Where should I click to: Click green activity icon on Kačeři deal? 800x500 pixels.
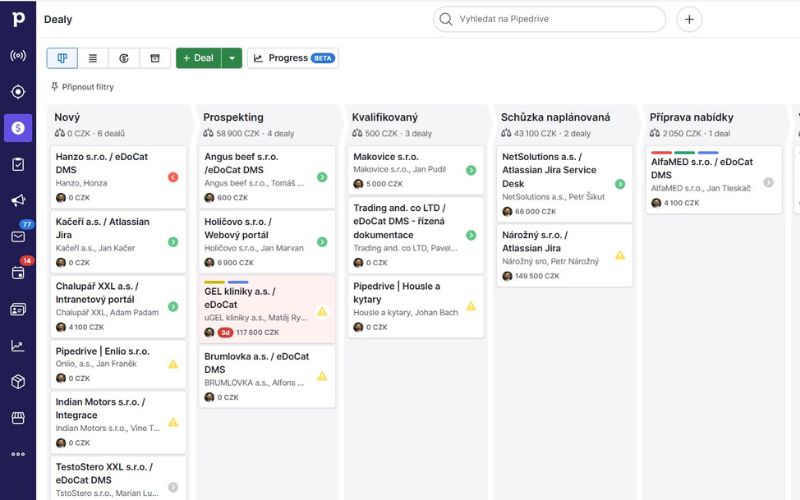click(x=173, y=242)
